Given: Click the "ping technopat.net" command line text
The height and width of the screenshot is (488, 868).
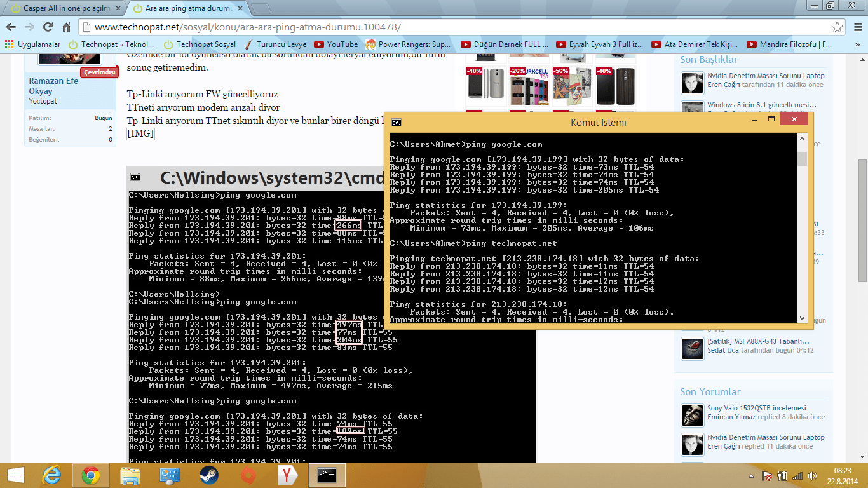Looking at the screenshot, I should click(512, 243).
